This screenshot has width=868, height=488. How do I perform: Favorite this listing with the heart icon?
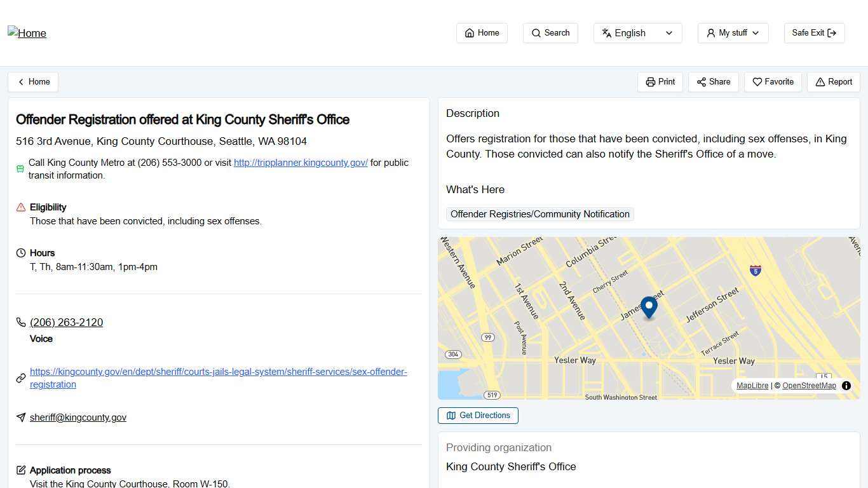click(x=757, y=81)
